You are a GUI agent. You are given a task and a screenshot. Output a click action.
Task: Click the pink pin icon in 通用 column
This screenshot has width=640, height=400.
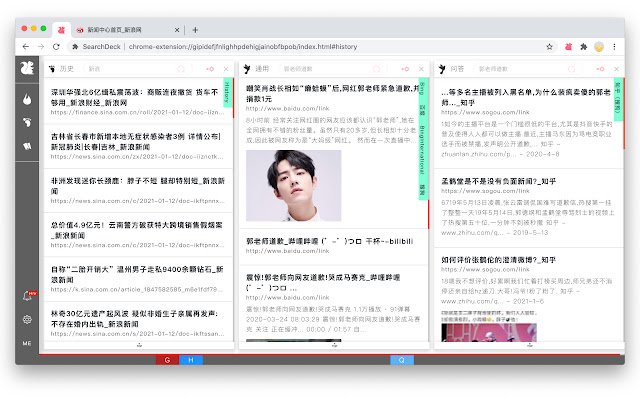coord(405,69)
